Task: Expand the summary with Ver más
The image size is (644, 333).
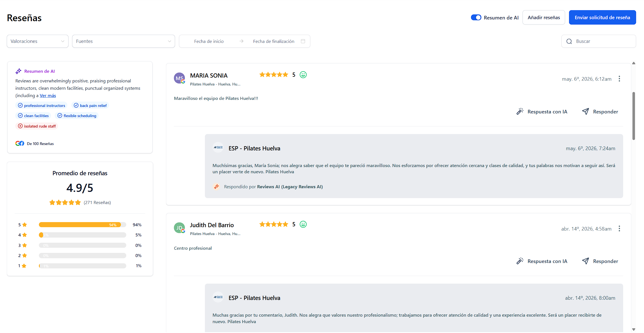Action: [48, 95]
